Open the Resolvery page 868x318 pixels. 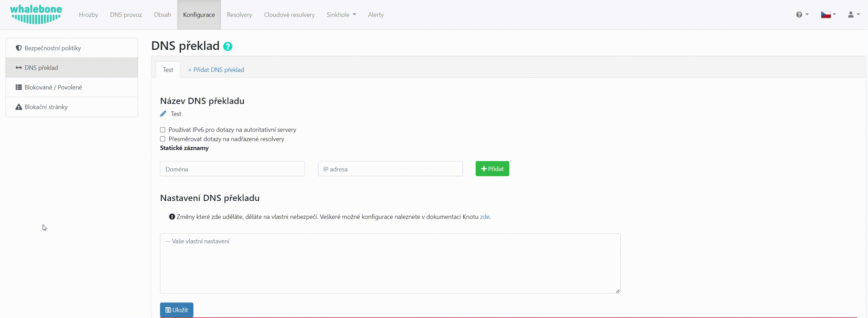click(239, 15)
